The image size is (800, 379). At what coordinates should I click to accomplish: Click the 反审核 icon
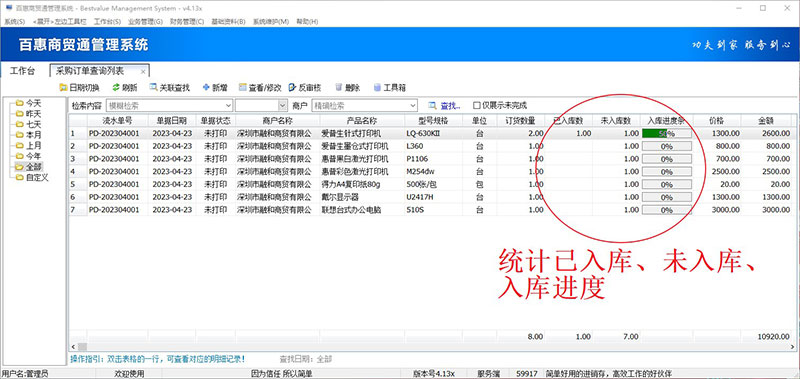point(292,88)
